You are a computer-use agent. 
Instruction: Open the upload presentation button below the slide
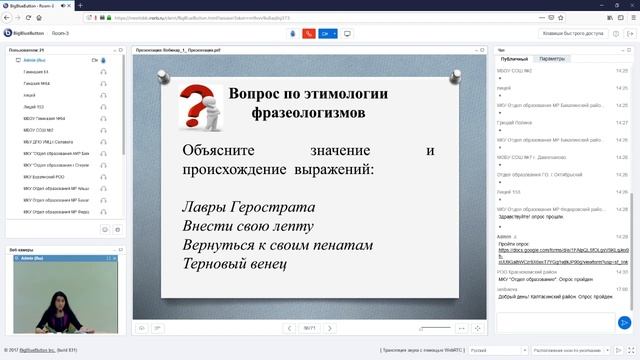click(x=142, y=328)
